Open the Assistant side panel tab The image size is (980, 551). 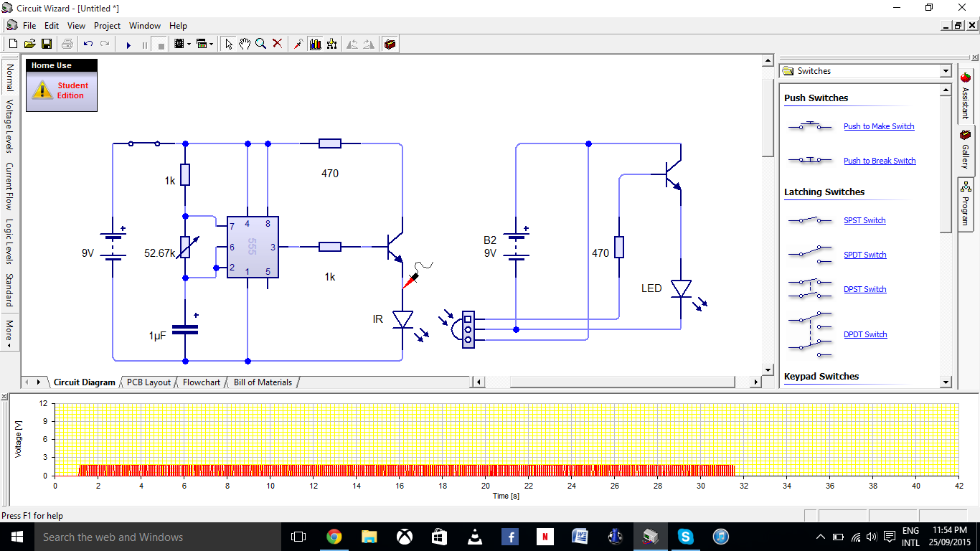tap(965, 95)
